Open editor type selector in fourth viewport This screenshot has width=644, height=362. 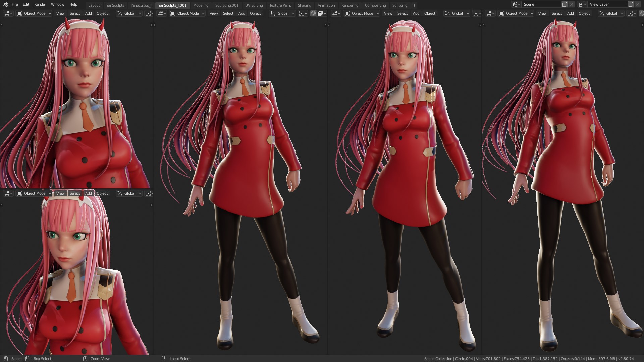click(490, 13)
